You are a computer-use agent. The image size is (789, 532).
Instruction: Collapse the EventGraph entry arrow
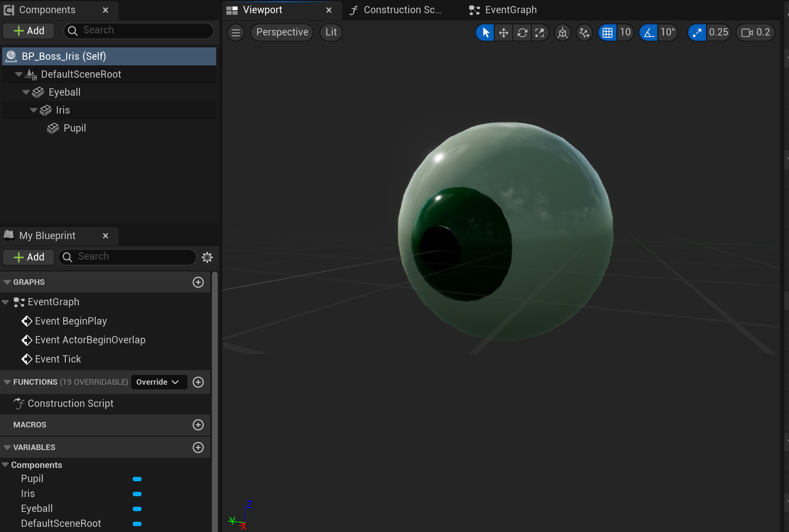click(5, 302)
